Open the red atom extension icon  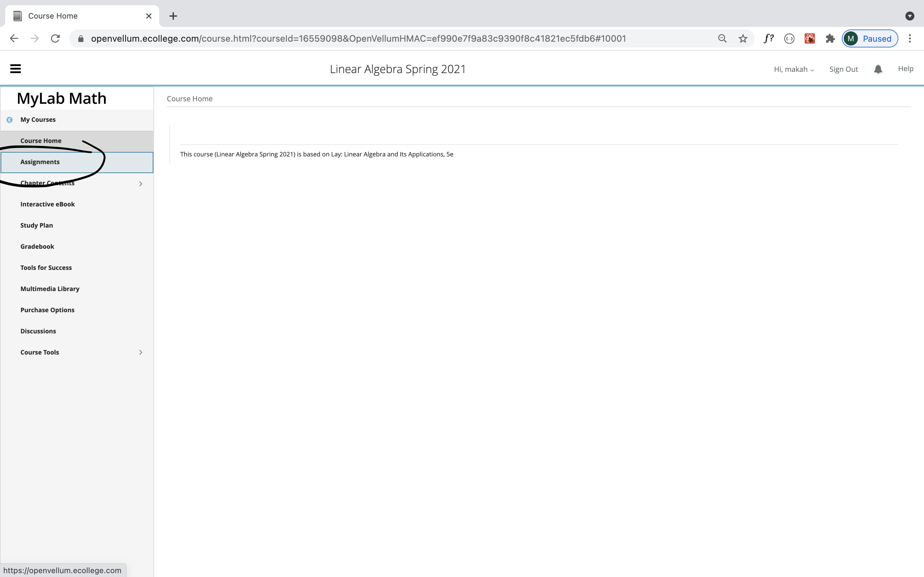click(809, 38)
